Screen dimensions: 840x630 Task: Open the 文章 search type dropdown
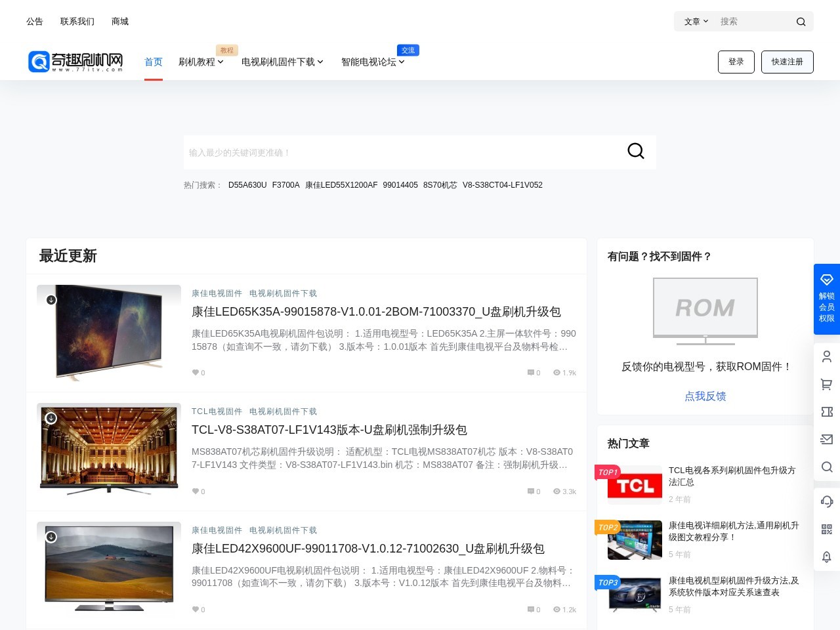pyautogui.click(x=696, y=22)
